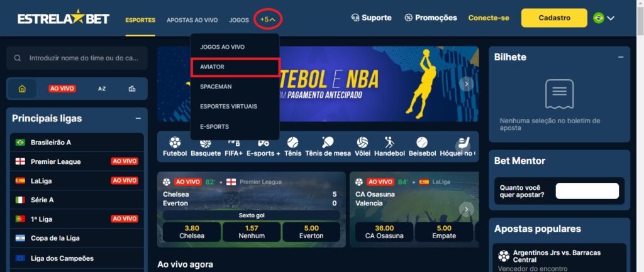This screenshot has height=272, width=644.
Task: Switch to the A-Z listing filter
Action: coord(102,89)
